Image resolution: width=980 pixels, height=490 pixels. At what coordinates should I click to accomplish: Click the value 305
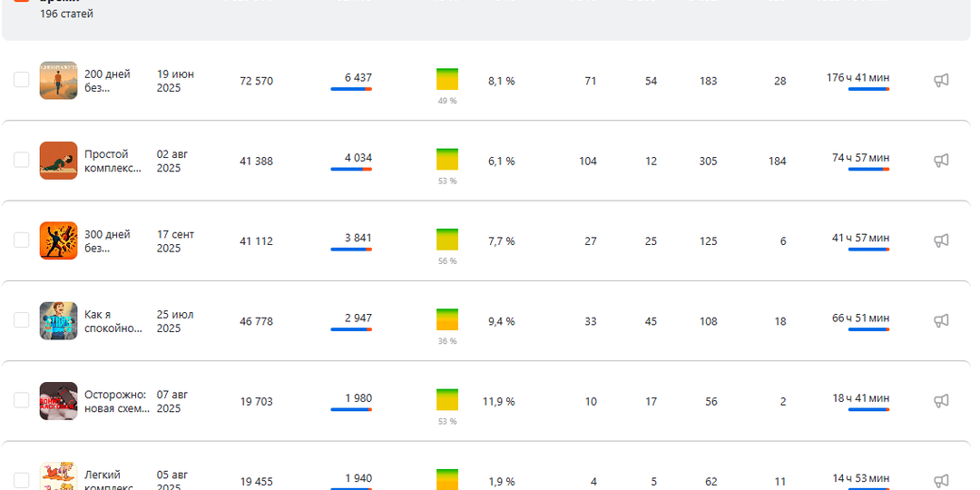click(708, 162)
